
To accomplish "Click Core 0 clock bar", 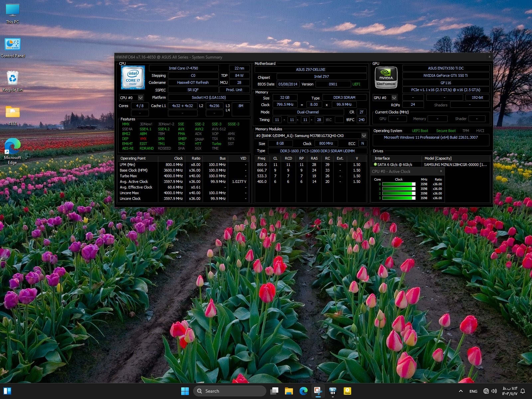I will [399, 184].
